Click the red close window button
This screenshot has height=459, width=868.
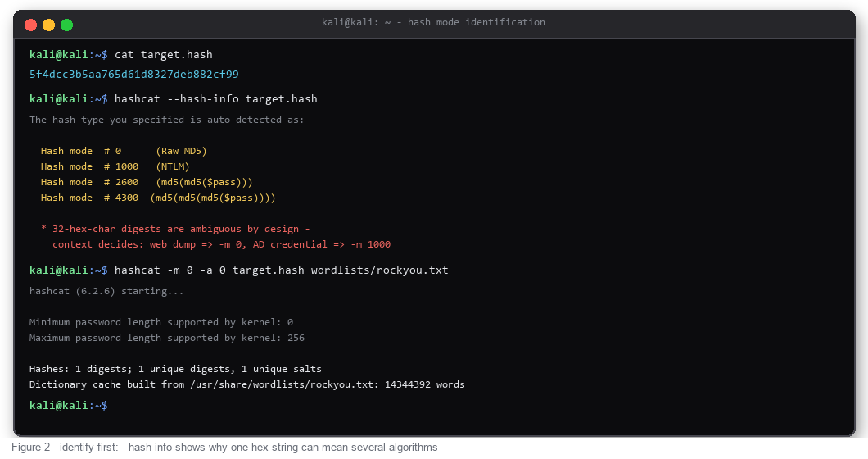click(x=31, y=25)
